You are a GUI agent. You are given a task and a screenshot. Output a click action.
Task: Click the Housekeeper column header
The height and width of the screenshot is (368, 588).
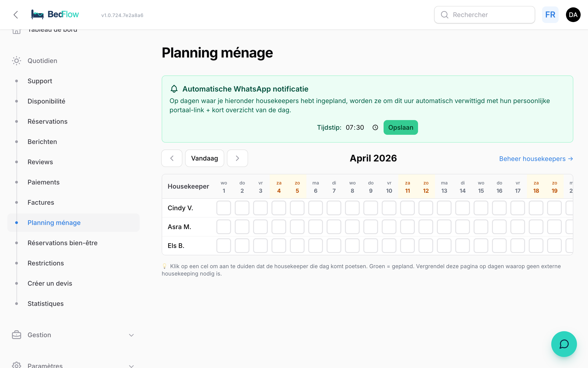(188, 187)
